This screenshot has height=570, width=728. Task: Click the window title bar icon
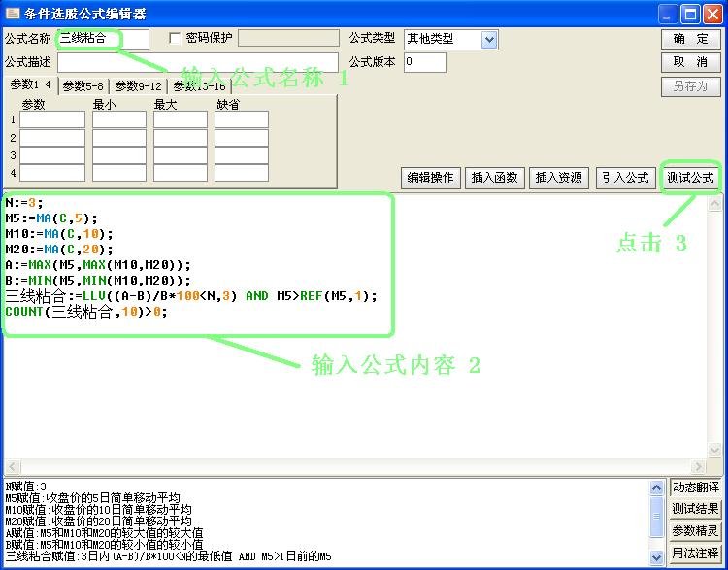[13, 13]
